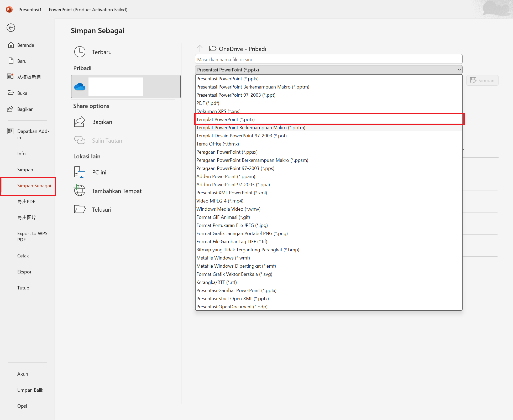Open the Simpan Sebagai menu item
Viewport: 513px width, 420px height.
34,185
